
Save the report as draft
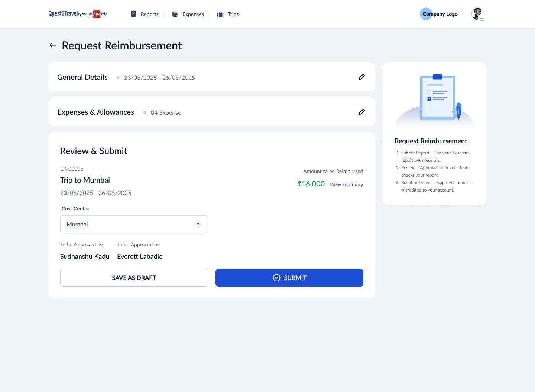(x=134, y=278)
